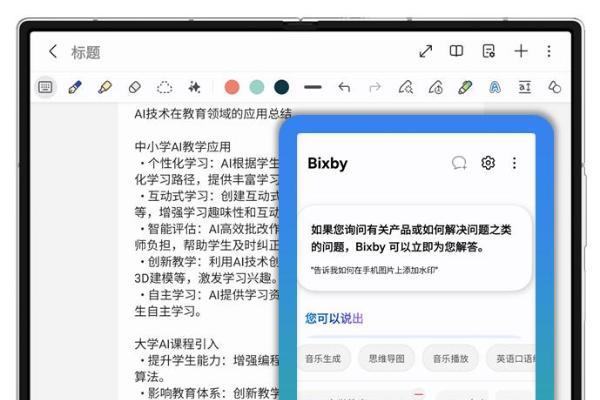
Task: Place cursor on the 互动式学习 bullet
Action: pos(209,196)
